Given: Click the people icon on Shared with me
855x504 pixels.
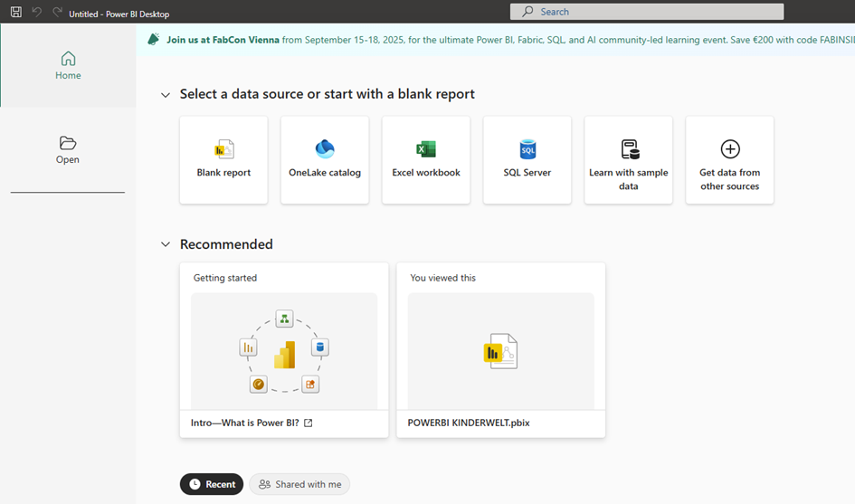Looking at the screenshot, I should [264, 484].
